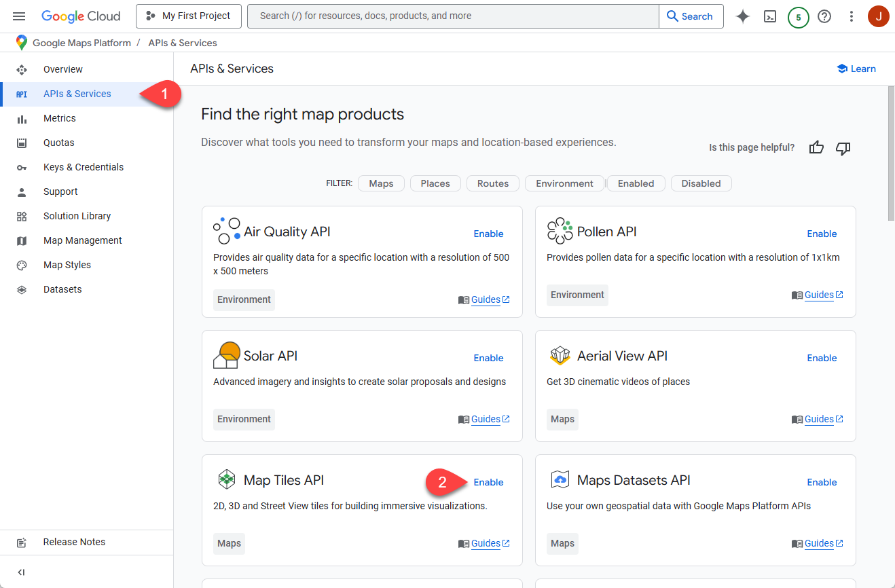The image size is (895, 588).
Task: Click the Solution Library grid icon
Action: click(22, 216)
